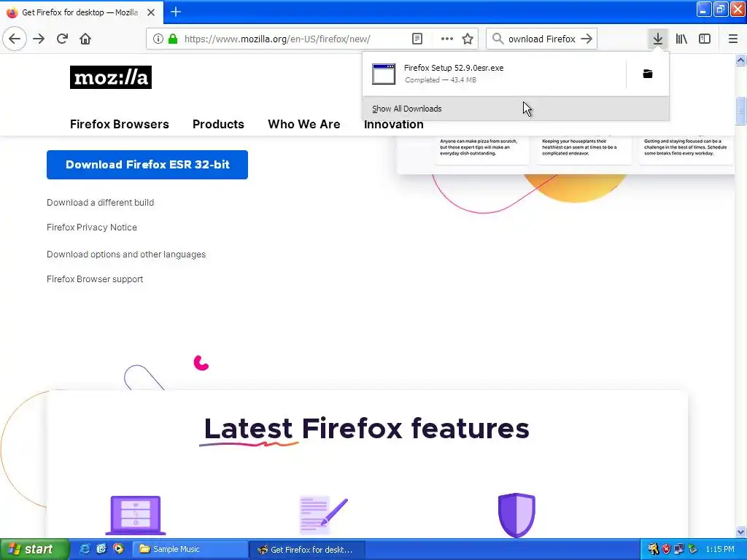Click scrollbar down arrow
The height and width of the screenshot is (560, 747).
[740, 532]
